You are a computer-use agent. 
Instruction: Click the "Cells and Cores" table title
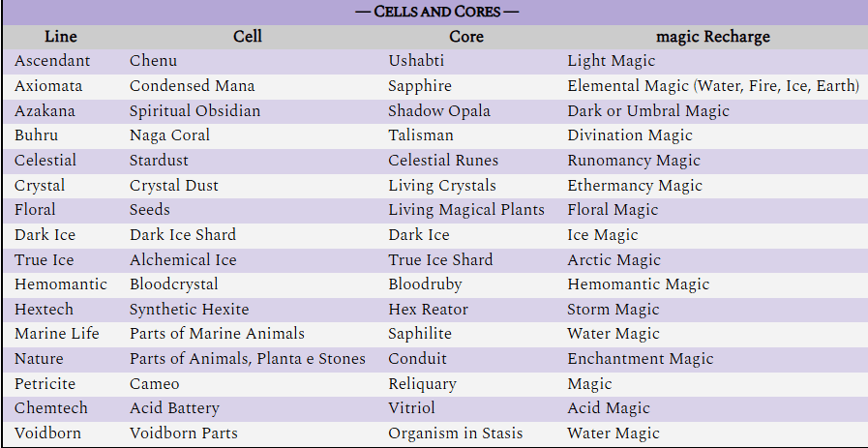tap(435, 12)
